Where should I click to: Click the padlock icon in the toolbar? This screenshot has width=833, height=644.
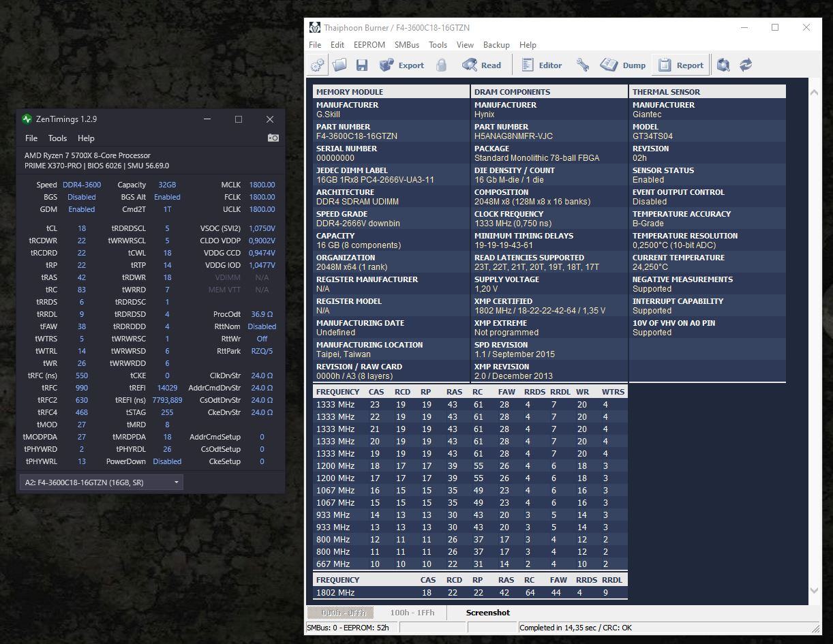point(441,65)
